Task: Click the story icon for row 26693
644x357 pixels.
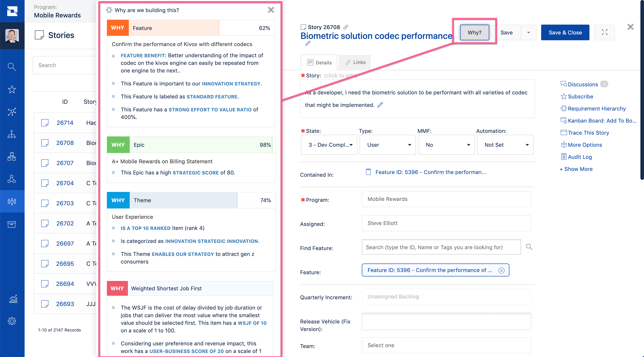Action: point(45,304)
